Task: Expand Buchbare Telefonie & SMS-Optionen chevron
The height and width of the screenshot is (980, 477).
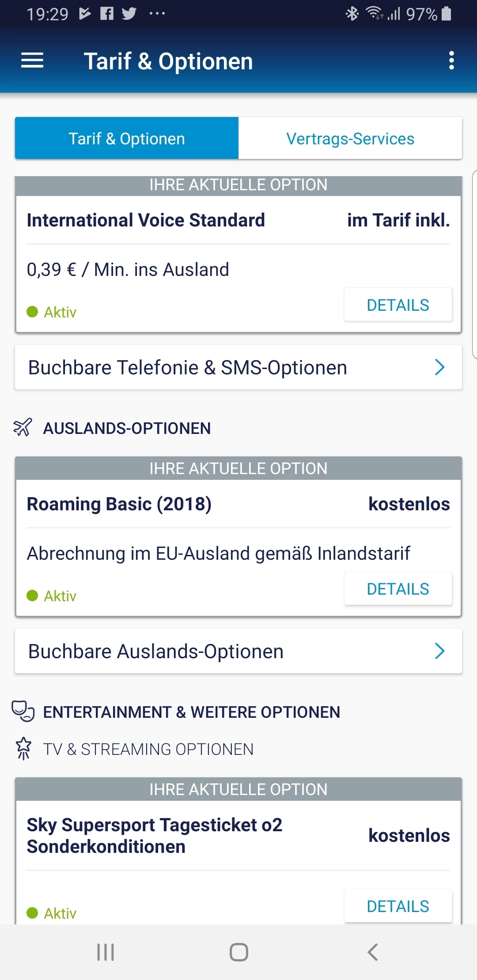Action: click(x=439, y=367)
